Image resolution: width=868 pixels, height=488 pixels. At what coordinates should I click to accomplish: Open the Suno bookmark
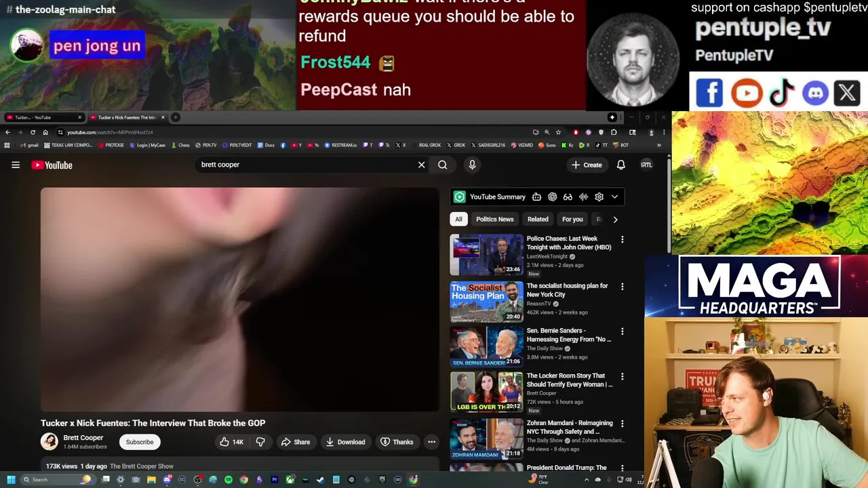coord(548,145)
